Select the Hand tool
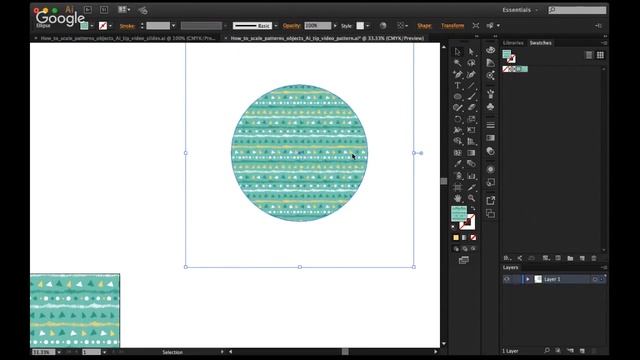The height and width of the screenshot is (360, 640). tap(457, 198)
